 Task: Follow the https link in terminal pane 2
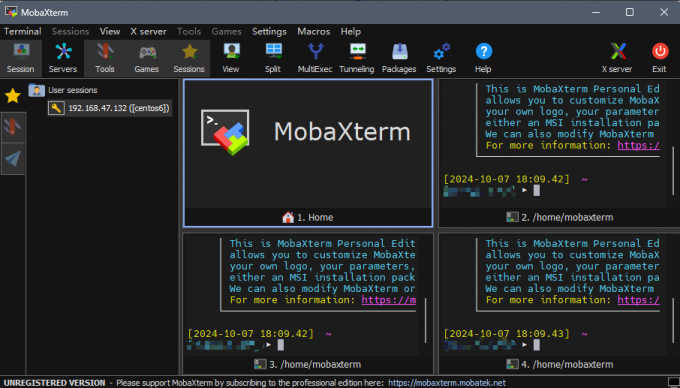pos(638,145)
